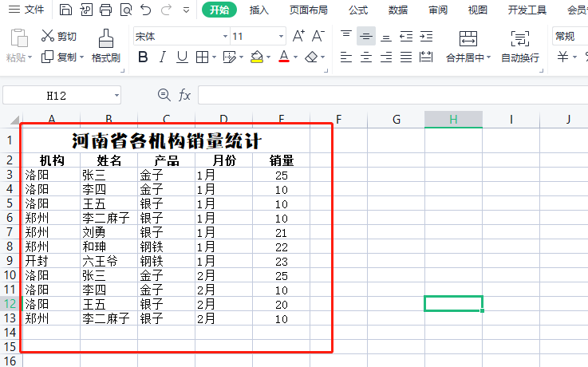This screenshot has height=367, width=588.
Task: Click the Wrap Text (自动换行) icon
Action: (x=520, y=38)
